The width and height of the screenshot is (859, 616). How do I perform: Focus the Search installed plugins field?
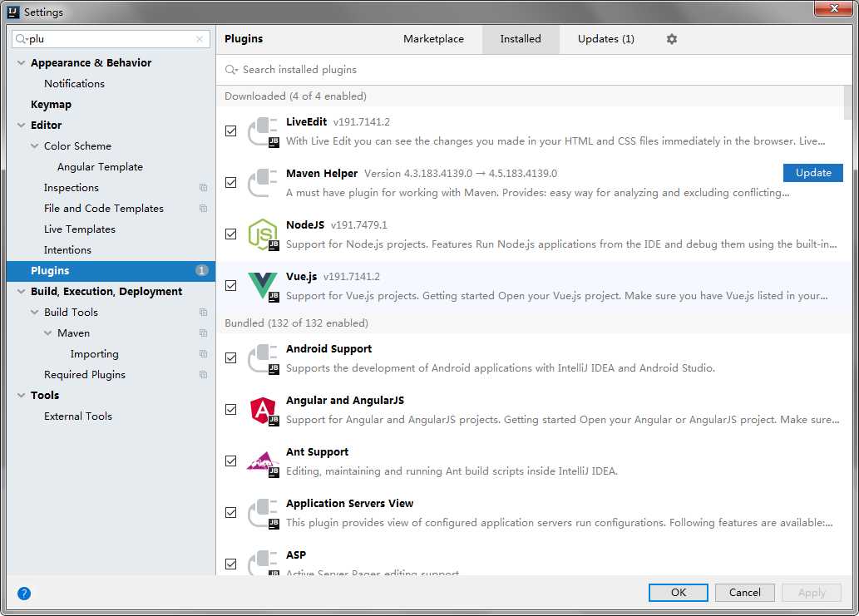tap(534, 70)
